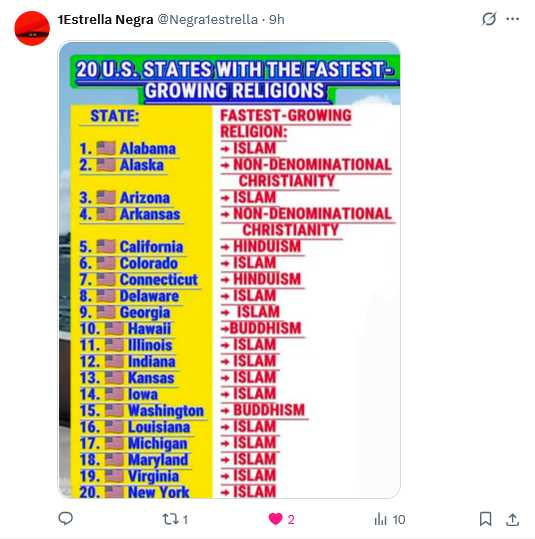
Task: Click the view count number 10
Action: tap(398, 519)
